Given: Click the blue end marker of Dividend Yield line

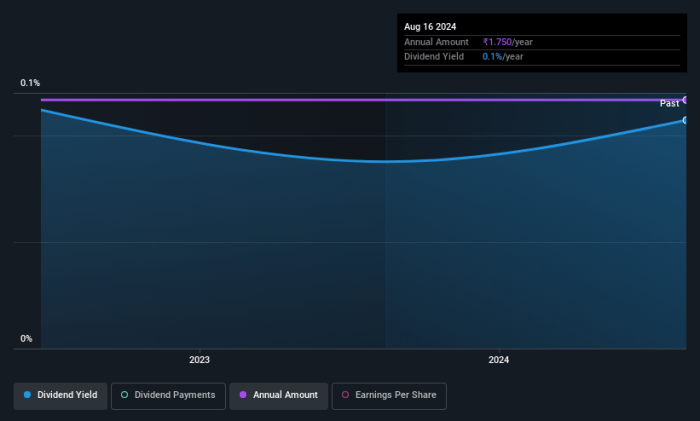Looking at the screenshot, I should 686,120.
